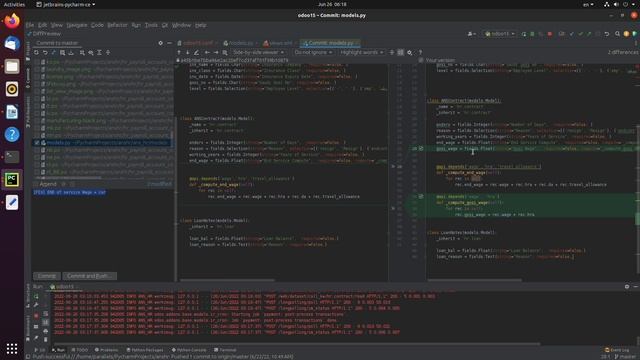Open diff viewer settings gear
The height and width of the screenshot is (360, 640).
(x=409, y=53)
